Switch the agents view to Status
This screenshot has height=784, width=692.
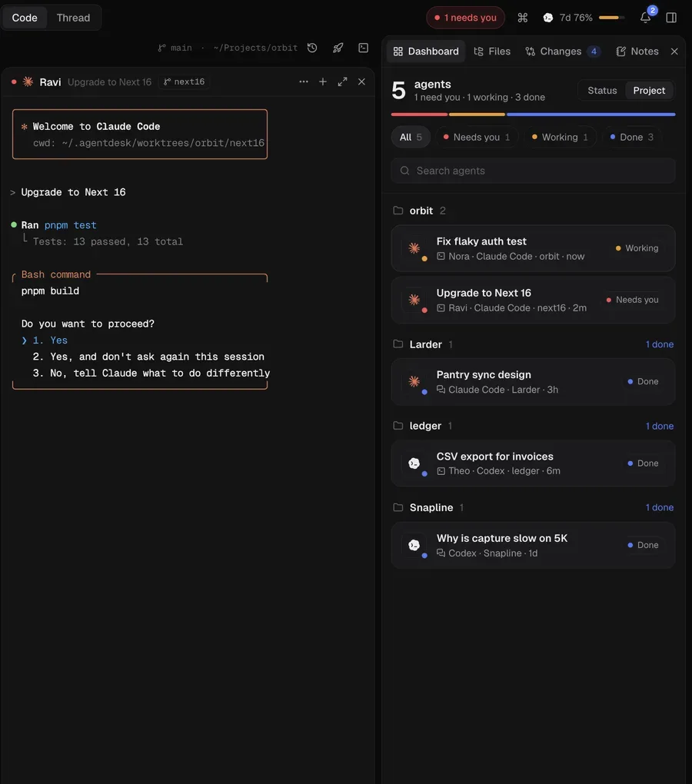[602, 91]
